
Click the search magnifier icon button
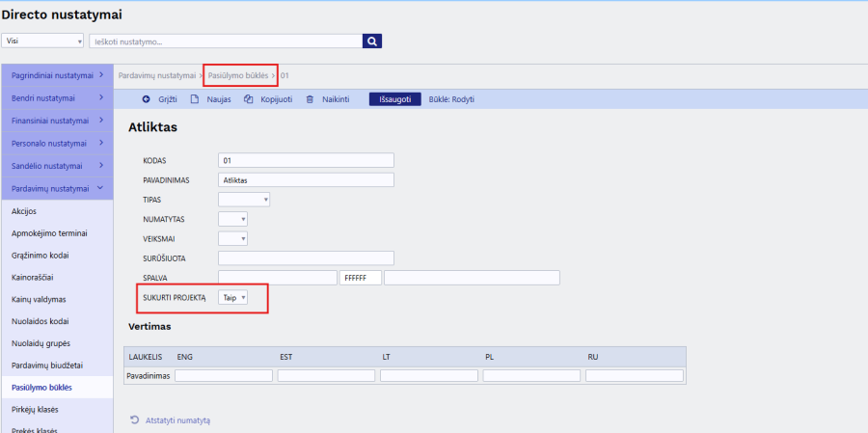click(372, 41)
